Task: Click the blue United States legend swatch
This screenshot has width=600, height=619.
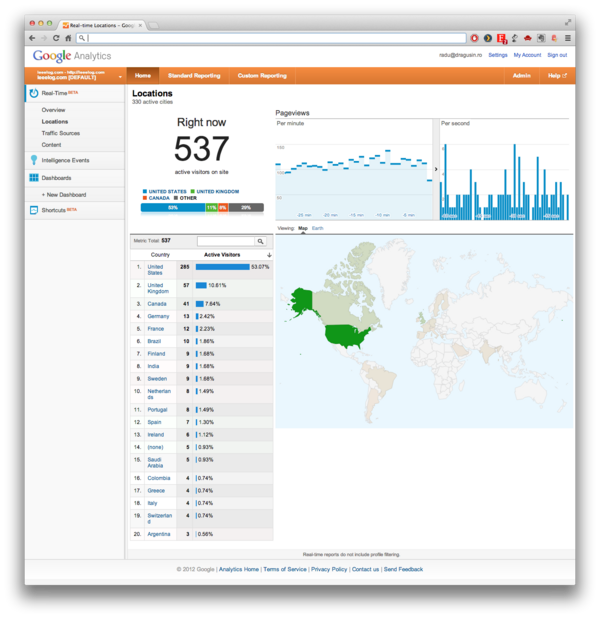Action: [145, 191]
